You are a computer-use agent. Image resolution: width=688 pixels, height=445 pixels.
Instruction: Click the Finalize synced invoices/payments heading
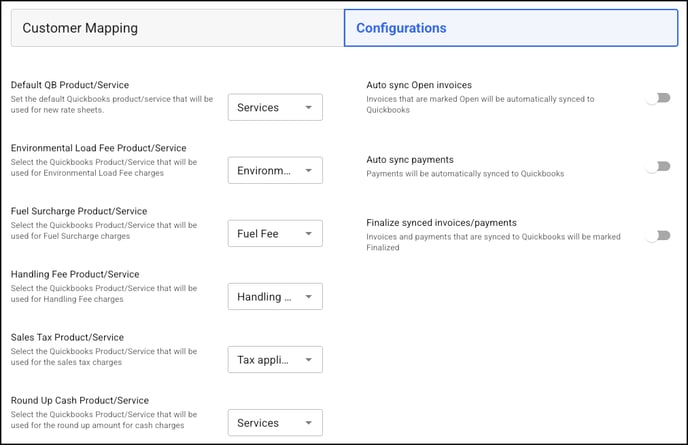441,223
